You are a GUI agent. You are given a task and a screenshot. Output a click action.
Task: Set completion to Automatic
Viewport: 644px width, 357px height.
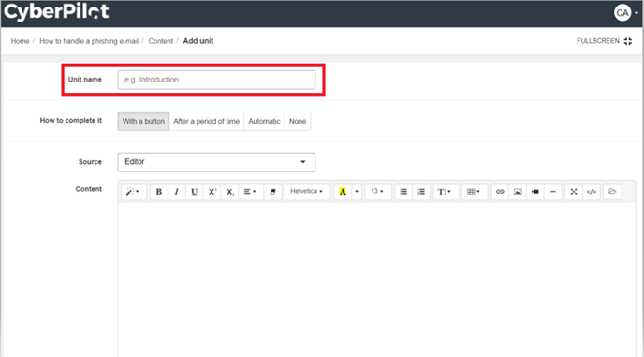pos(264,121)
